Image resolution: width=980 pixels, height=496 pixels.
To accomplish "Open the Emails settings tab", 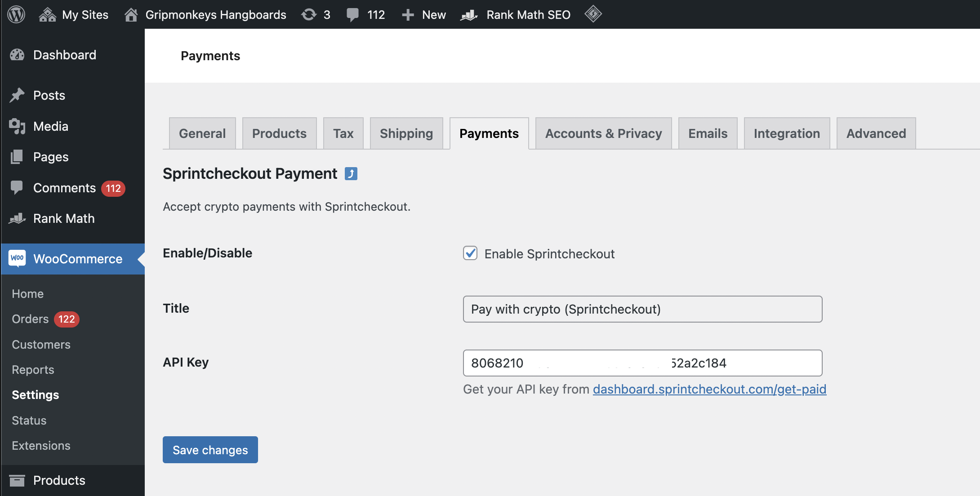I will pyautogui.click(x=708, y=133).
